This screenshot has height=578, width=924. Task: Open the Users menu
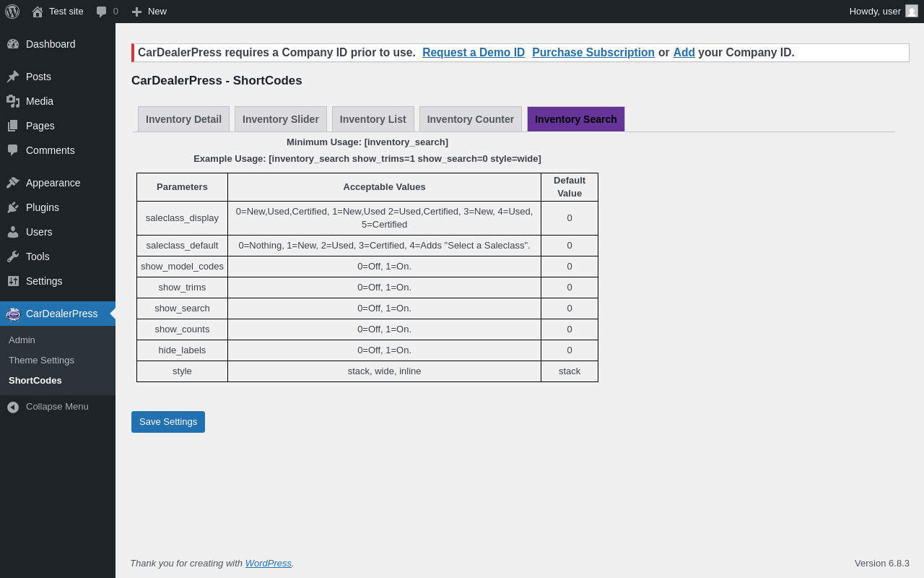58,232
